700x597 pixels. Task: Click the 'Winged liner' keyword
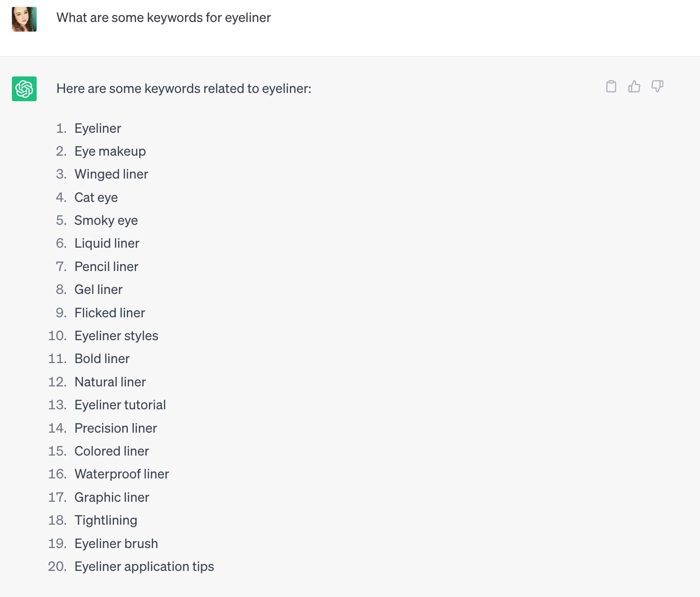(x=111, y=174)
